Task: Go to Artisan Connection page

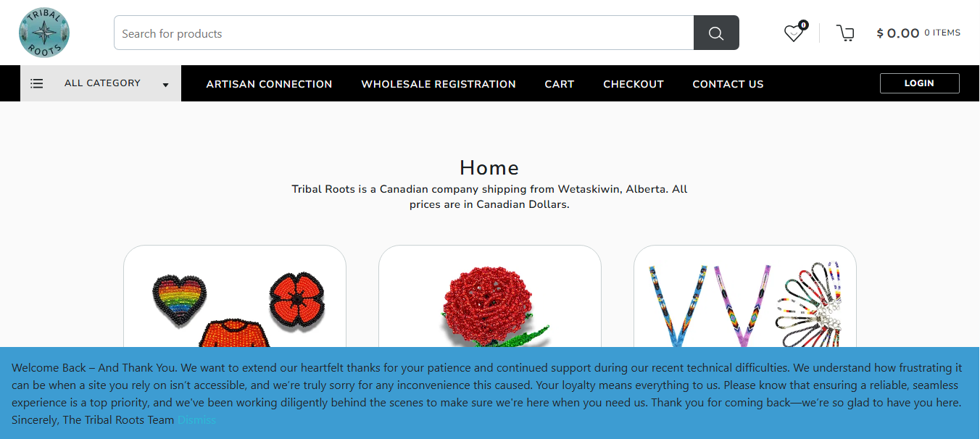Action: point(269,84)
